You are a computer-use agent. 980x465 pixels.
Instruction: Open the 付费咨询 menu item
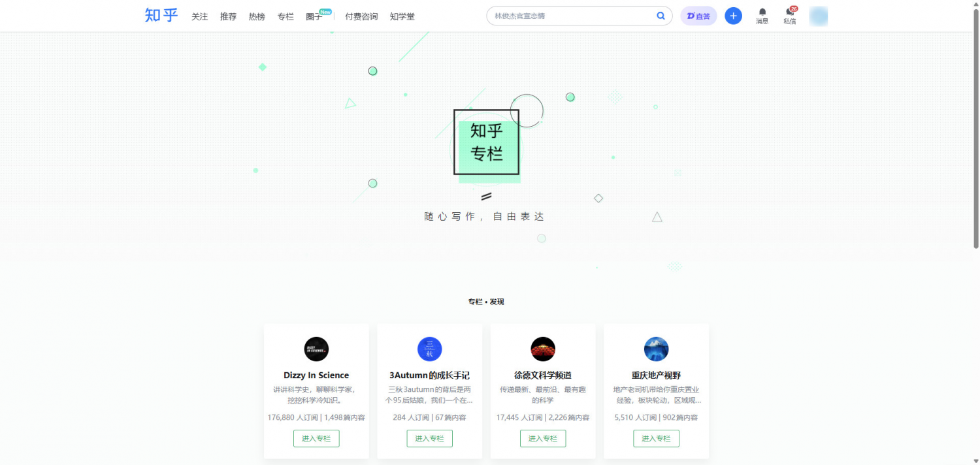pyautogui.click(x=361, y=16)
